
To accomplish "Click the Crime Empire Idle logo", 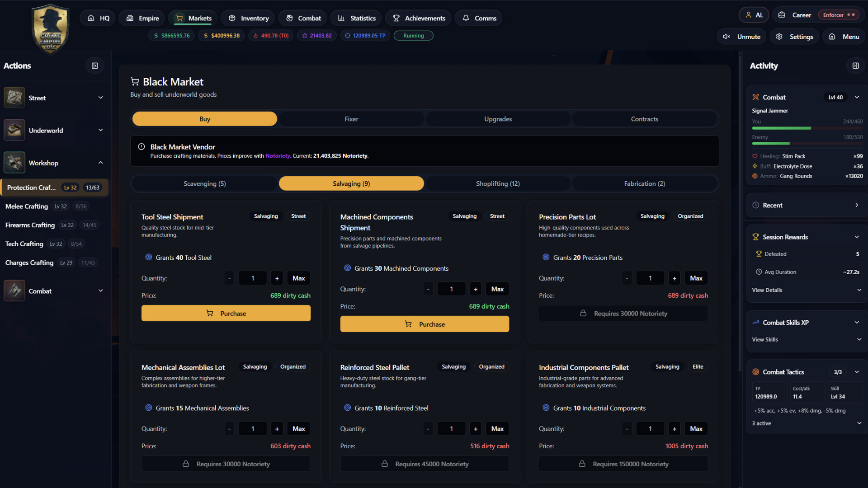I will coord(50,28).
